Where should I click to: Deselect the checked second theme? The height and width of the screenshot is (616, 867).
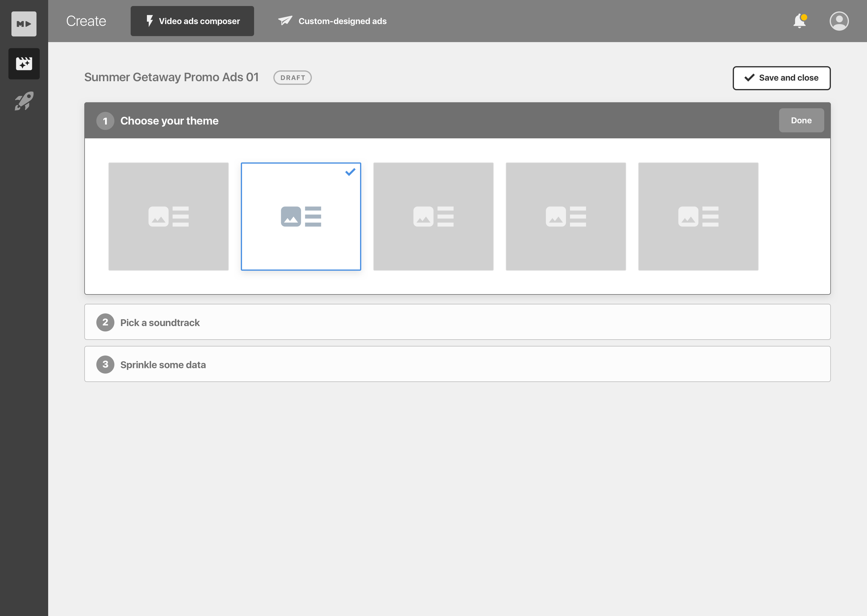tap(301, 217)
